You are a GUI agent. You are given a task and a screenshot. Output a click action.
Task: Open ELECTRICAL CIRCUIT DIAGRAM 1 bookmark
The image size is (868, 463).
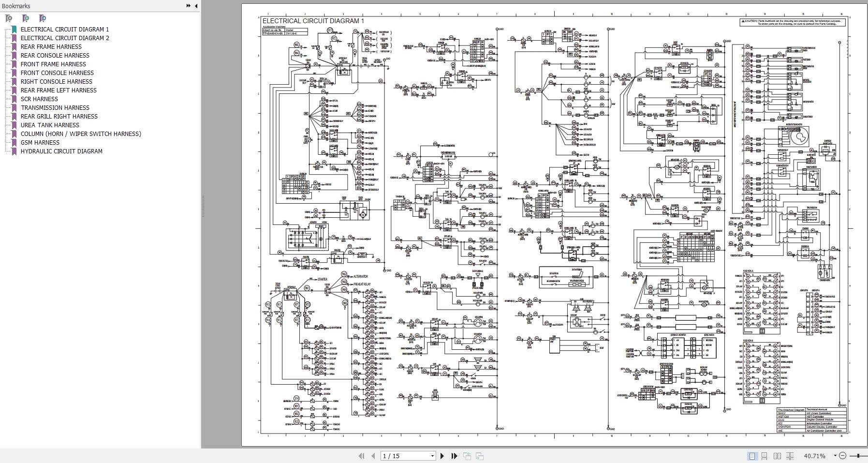[65, 30]
